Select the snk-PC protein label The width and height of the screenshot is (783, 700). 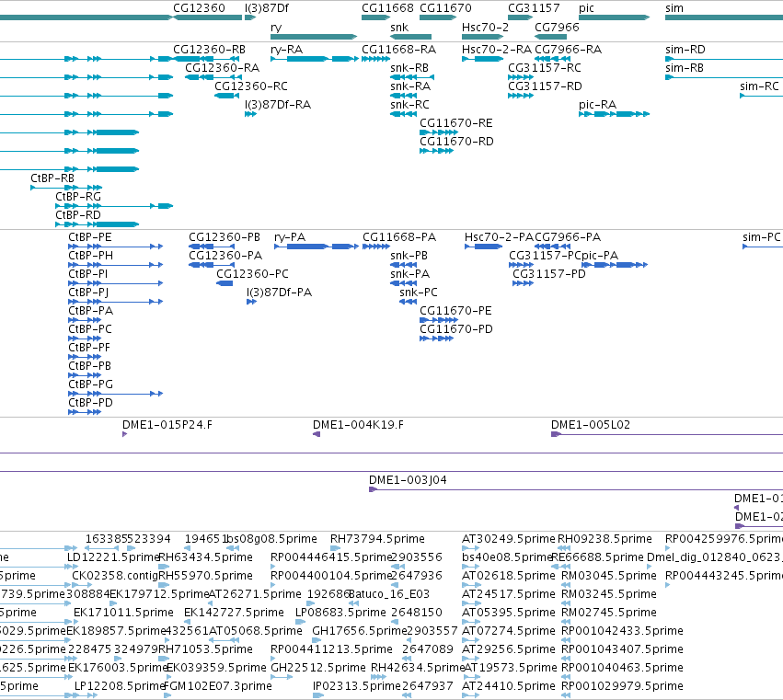(x=419, y=293)
